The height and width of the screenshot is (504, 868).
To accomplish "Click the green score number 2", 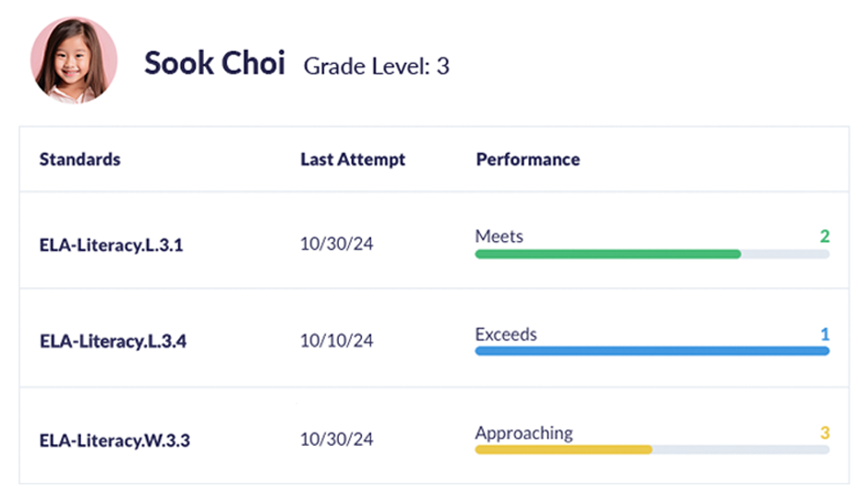I will click(825, 236).
